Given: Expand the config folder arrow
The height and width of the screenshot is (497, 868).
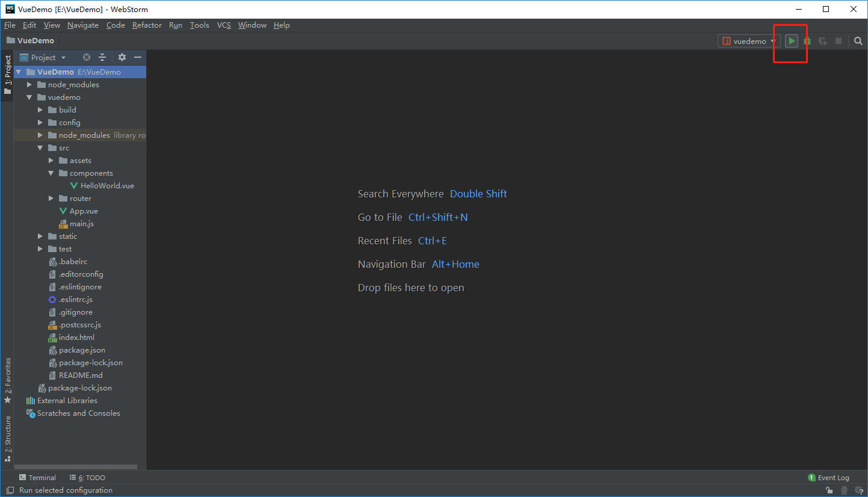Looking at the screenshot, I should click(x=40, y=122).
